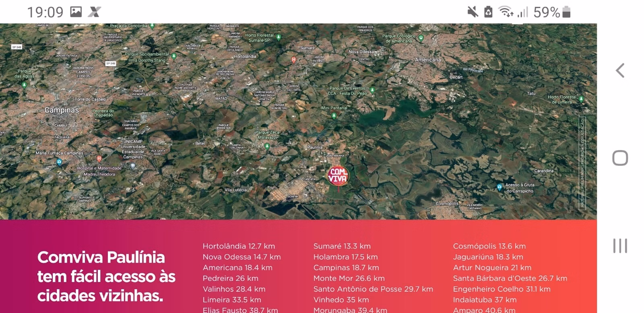Tap the Hortolândia label on the map

pos(245,56)
